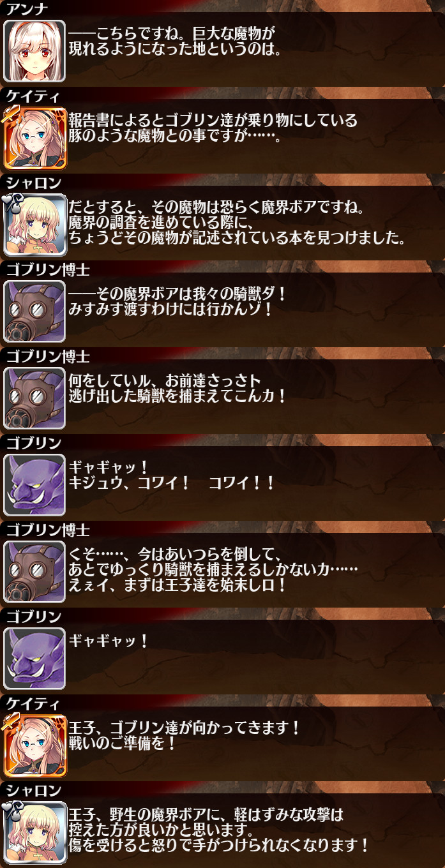Click Sharon's warning about wild 魔界ボア
This screenshot has height=868, width=445.
coord(219,830)
